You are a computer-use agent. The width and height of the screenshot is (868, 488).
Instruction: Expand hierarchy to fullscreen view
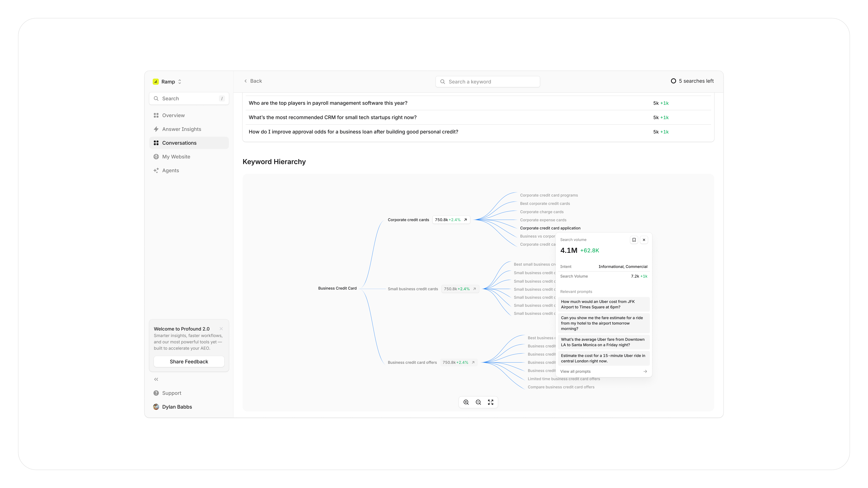coord(491,402)
